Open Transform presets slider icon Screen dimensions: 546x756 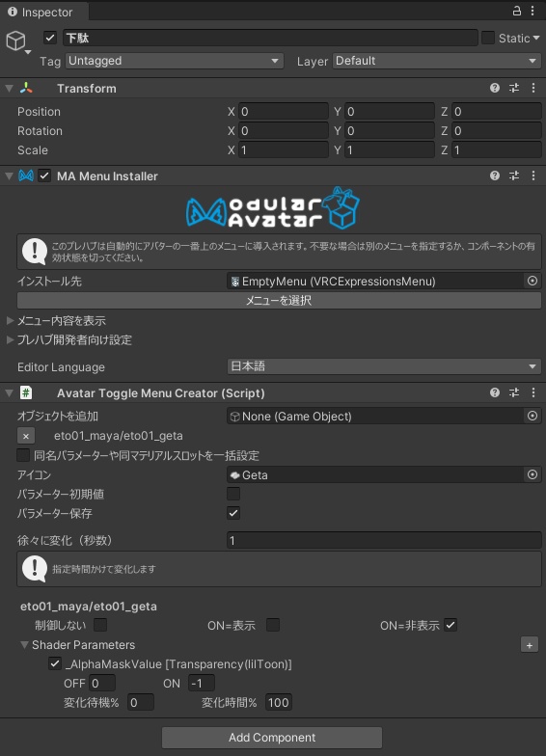[514, 88]
